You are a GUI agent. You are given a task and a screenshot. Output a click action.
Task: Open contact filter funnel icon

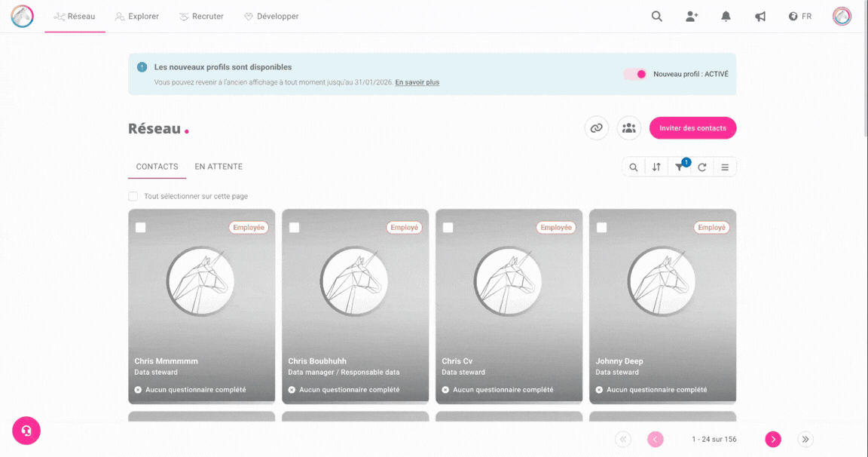679,167
